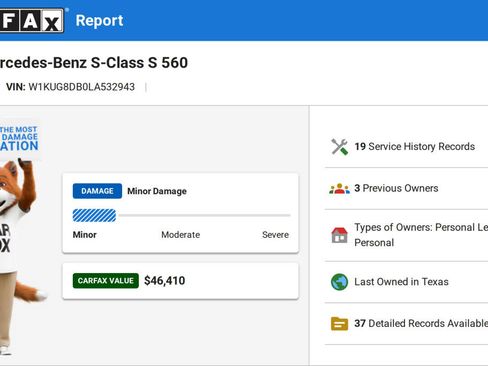Click '37 Detailed Records Available' text
This screenshot has height=366, width=488.
pos(421,324)
